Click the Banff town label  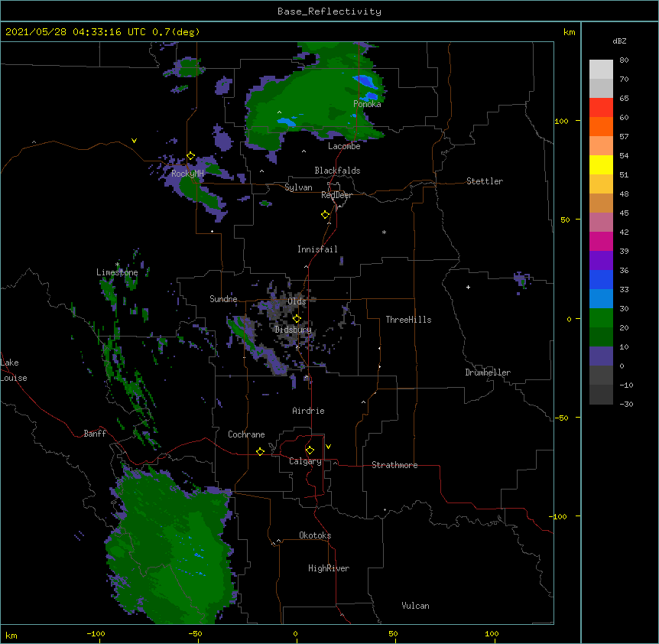pyautogui.click(x=95, y=434)
